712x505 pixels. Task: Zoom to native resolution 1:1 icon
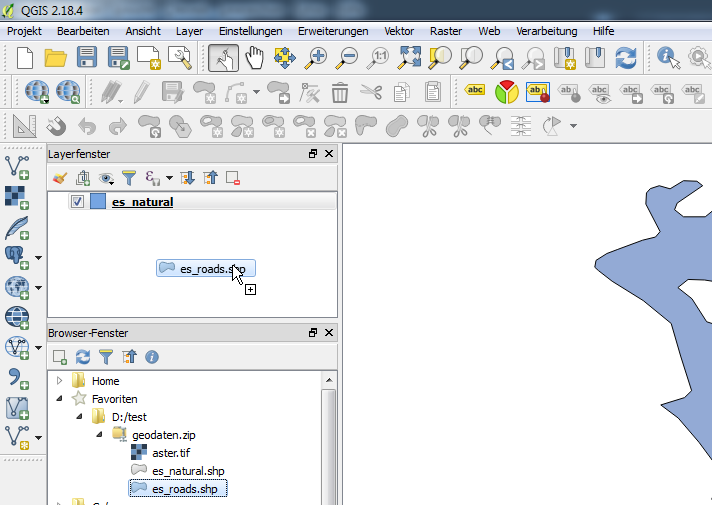[378, 58]
